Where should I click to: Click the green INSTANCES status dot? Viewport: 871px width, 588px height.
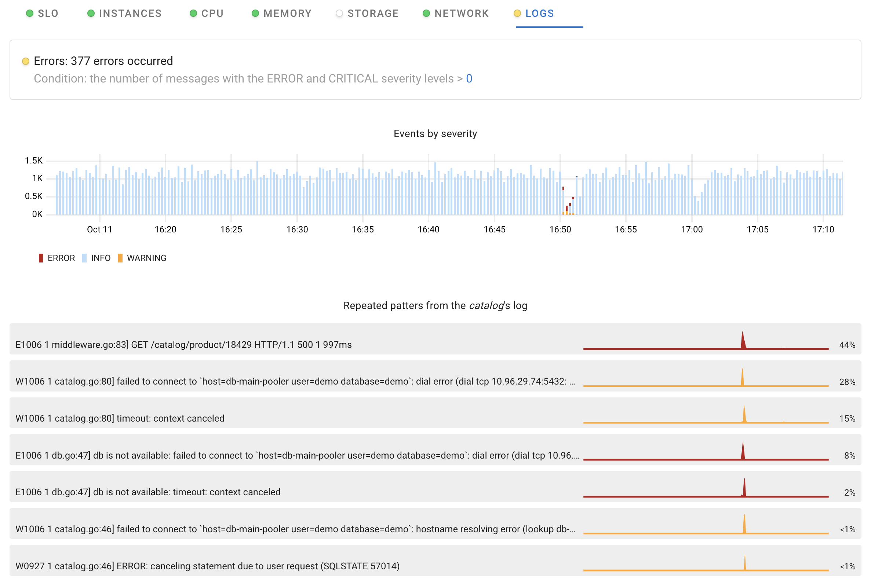point(91,14)
